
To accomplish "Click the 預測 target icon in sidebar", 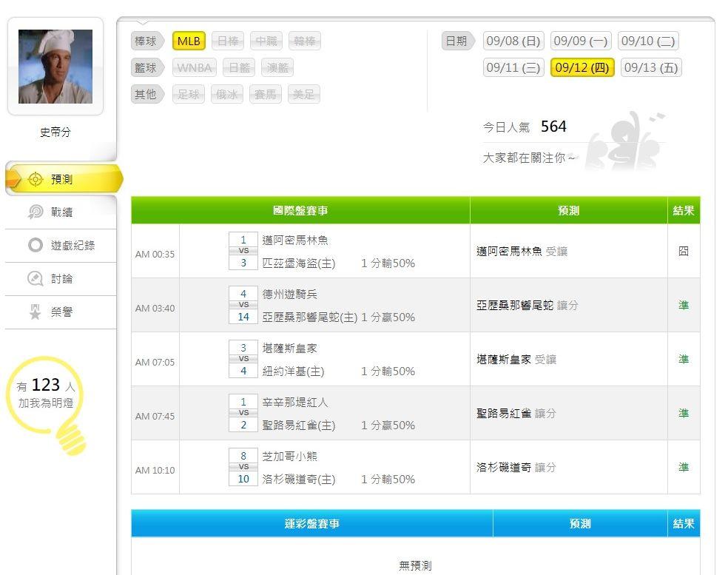I will point(36,179).
